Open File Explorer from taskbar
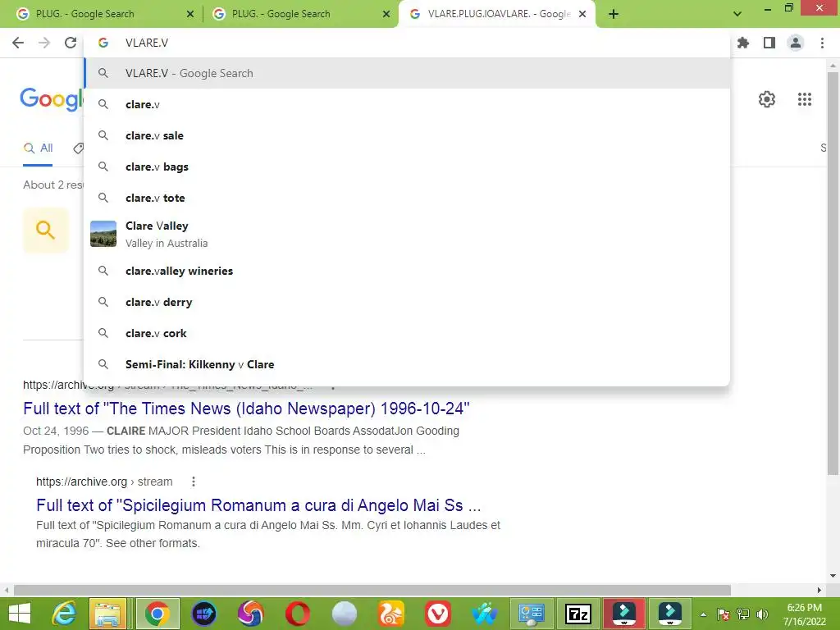 [108, 614]
